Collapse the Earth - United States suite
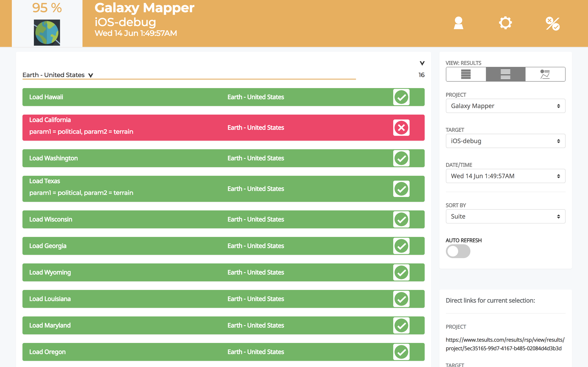Image resolution: width=588 pixels, height=367 pixels. [x=91, y=75]
